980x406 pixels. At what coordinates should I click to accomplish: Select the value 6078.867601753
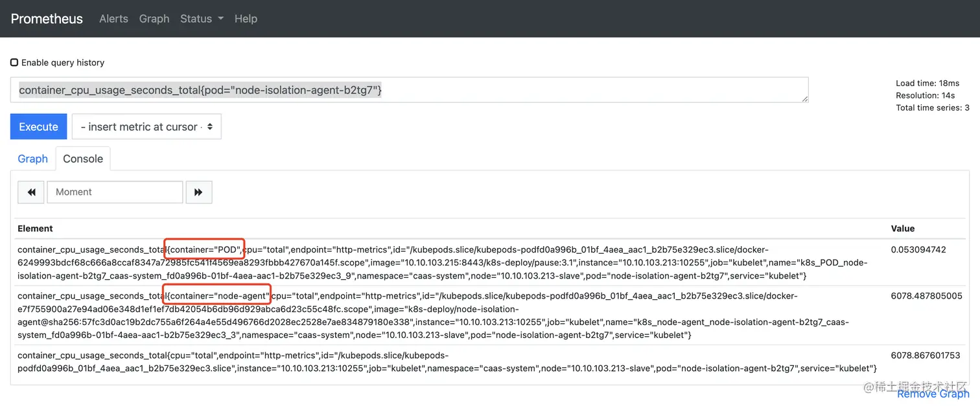(926, 355)
